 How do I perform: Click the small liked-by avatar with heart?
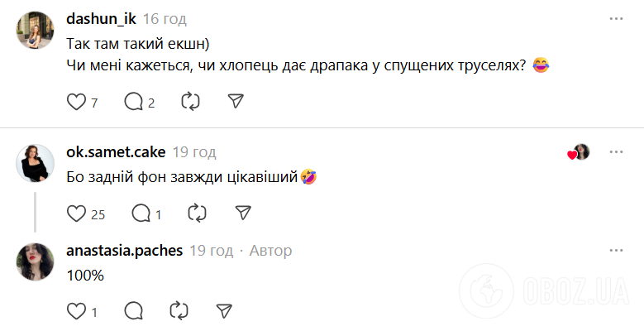[x=580, y=152]
